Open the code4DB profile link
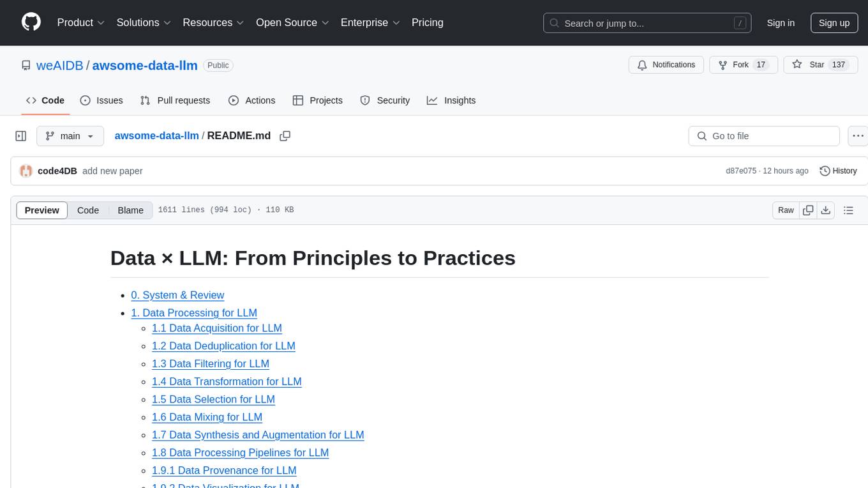 coord(57,171)
